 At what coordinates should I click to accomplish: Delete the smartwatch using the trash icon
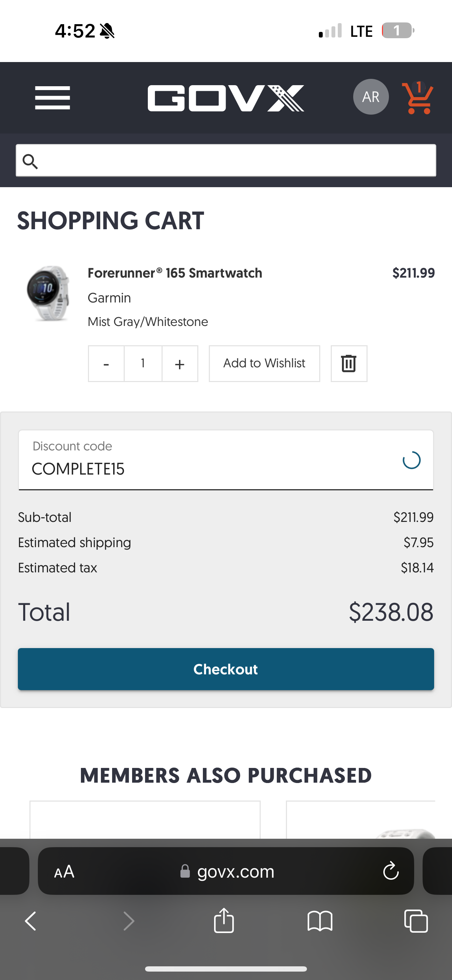click(349, 363)
